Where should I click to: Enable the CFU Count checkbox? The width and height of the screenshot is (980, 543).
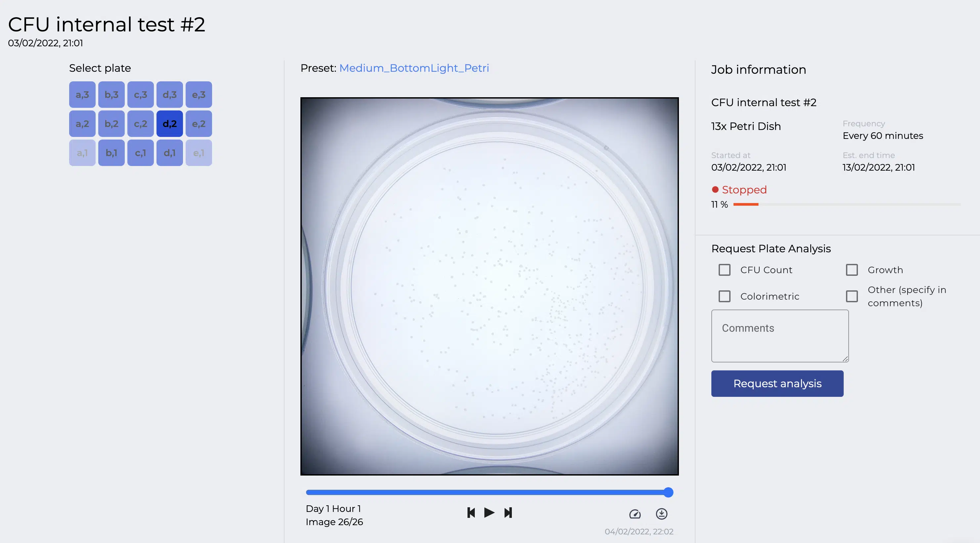(x=724, y=270)
